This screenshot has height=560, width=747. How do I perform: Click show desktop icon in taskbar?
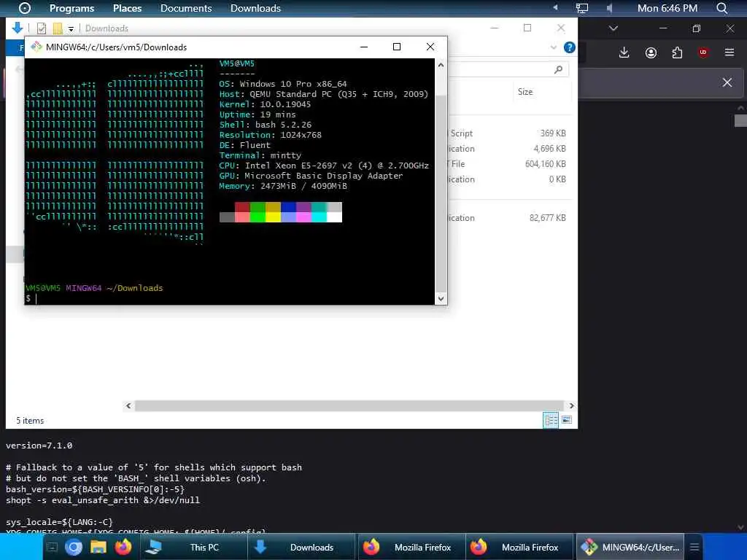coord(52,547)
